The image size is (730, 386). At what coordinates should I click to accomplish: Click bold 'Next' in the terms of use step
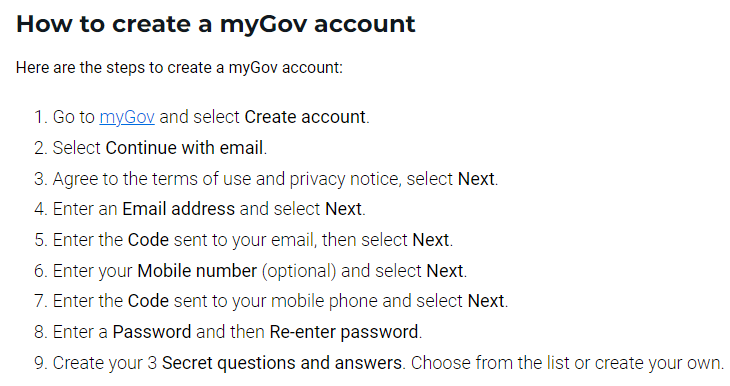(x=476, y=179)
